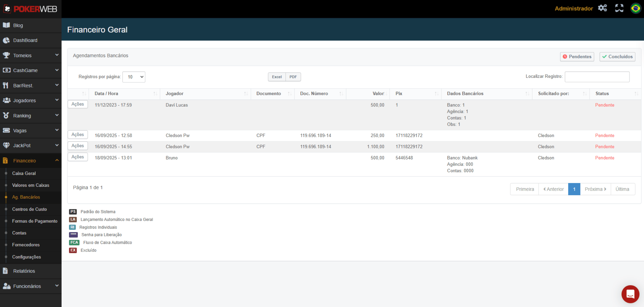Select page 1 in pagination
This screenshot has height=307, width=644.
tap(574, 189)
